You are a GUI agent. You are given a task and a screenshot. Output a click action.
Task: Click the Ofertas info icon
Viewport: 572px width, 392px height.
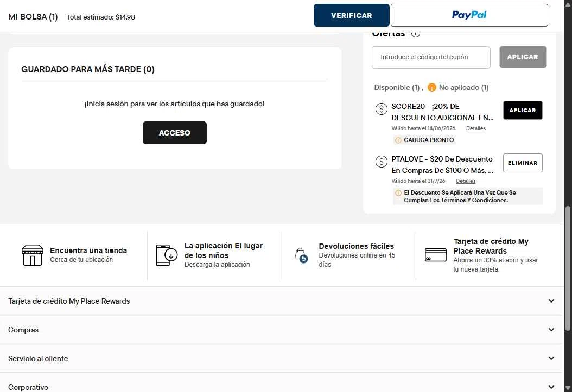pos(416,34)
